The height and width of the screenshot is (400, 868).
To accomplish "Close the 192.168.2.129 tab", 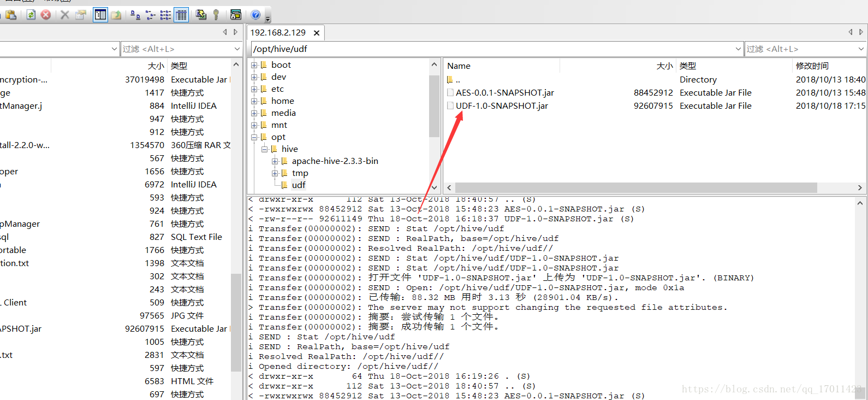I will click(317, 33).
